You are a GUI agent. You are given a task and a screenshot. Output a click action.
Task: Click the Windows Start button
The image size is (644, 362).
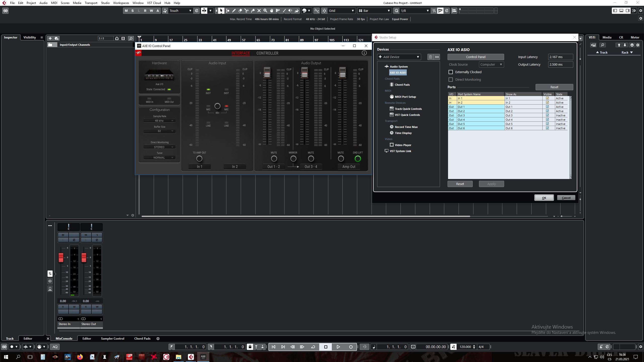6,357
